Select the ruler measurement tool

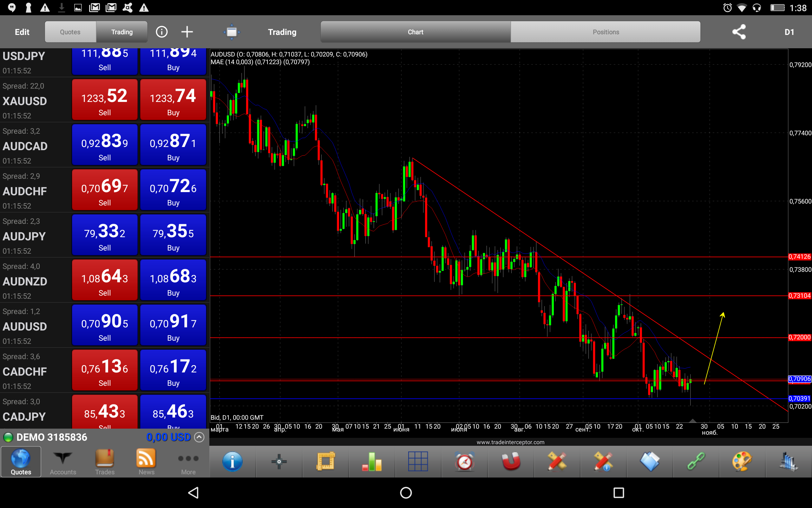click(325, 461)
